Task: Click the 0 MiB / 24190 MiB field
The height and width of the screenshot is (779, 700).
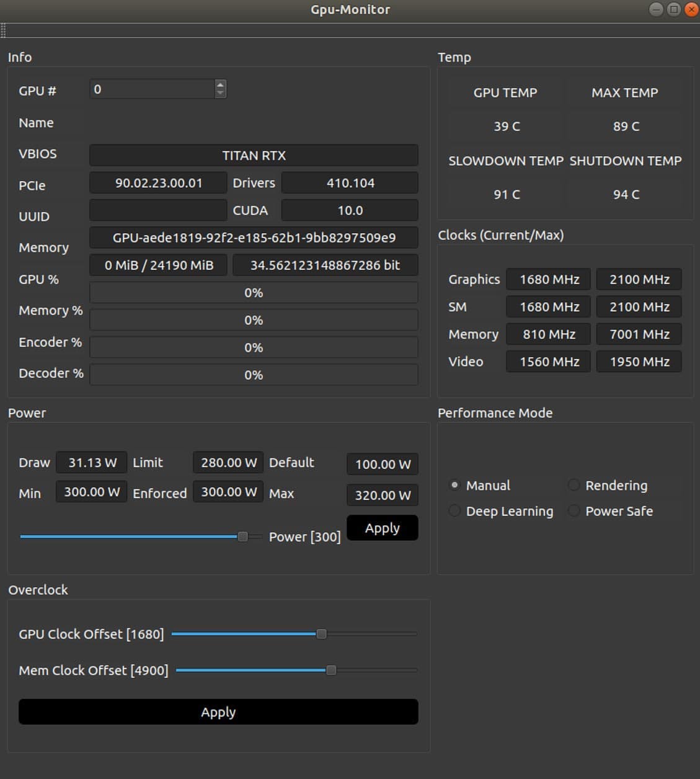Action: click(158, 265)
